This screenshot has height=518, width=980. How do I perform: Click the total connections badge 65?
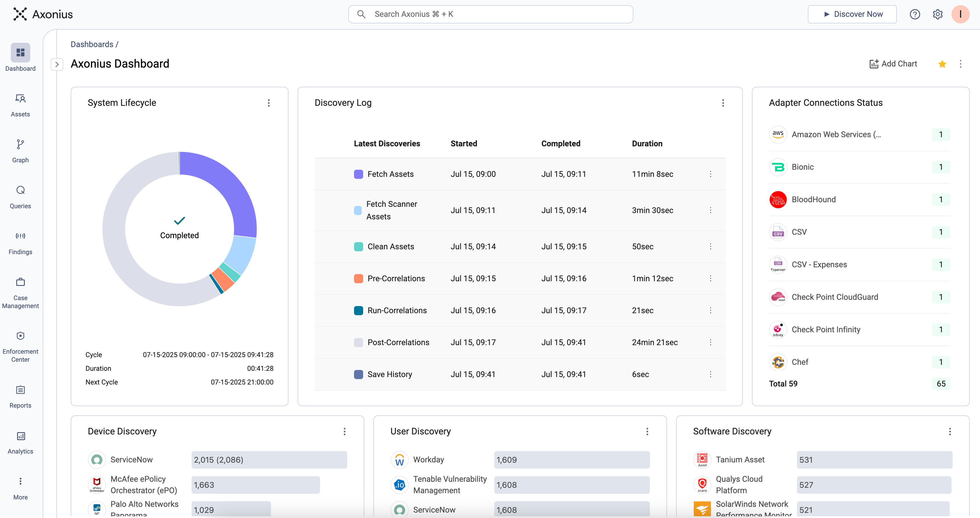click(941, 384)
